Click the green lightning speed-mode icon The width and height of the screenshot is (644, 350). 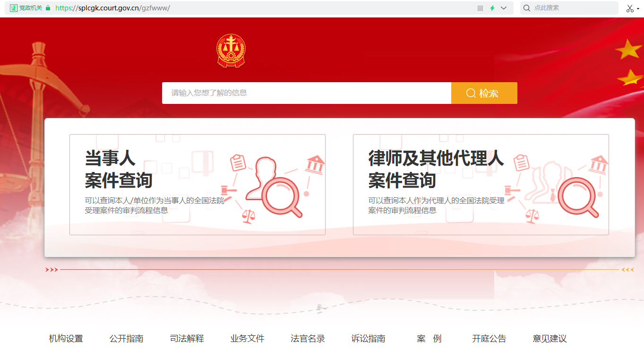pos(492,8)
